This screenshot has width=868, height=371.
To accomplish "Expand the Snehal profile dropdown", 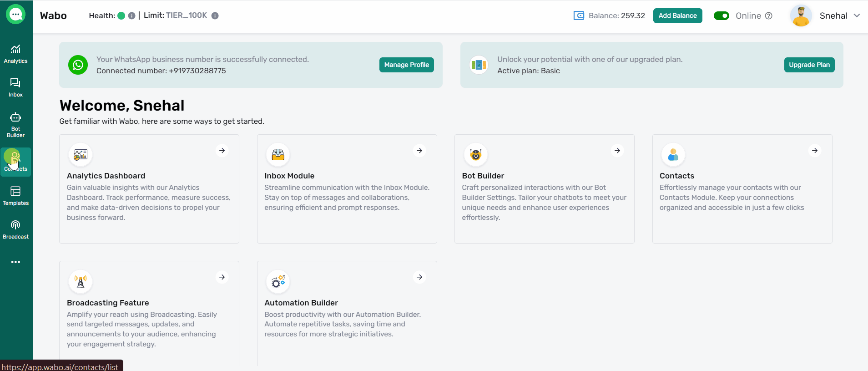I will 857,15.
